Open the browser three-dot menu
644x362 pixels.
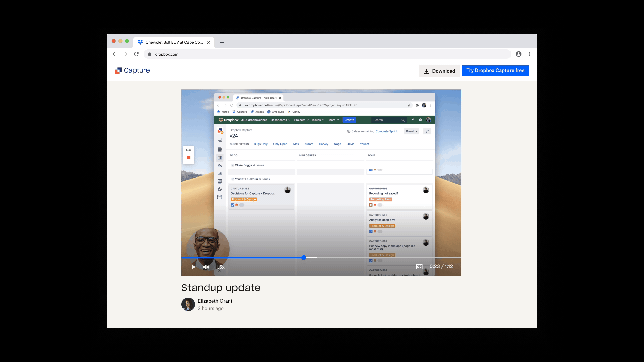tap(529, 54)
